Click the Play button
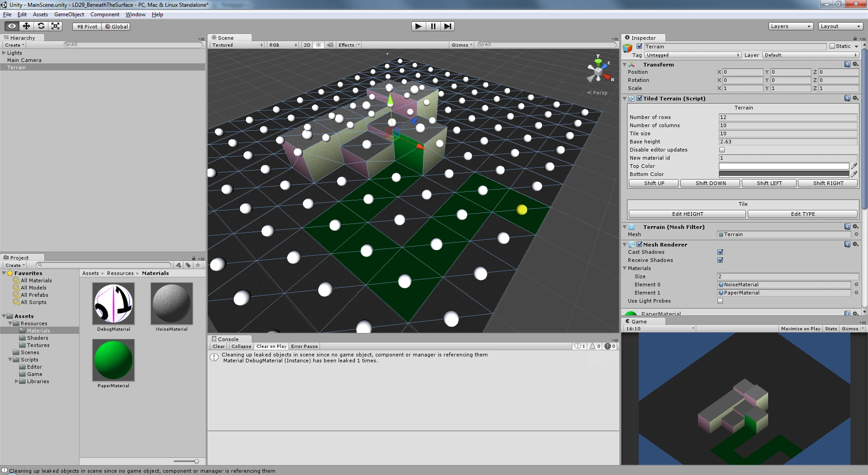 (419, 26)
